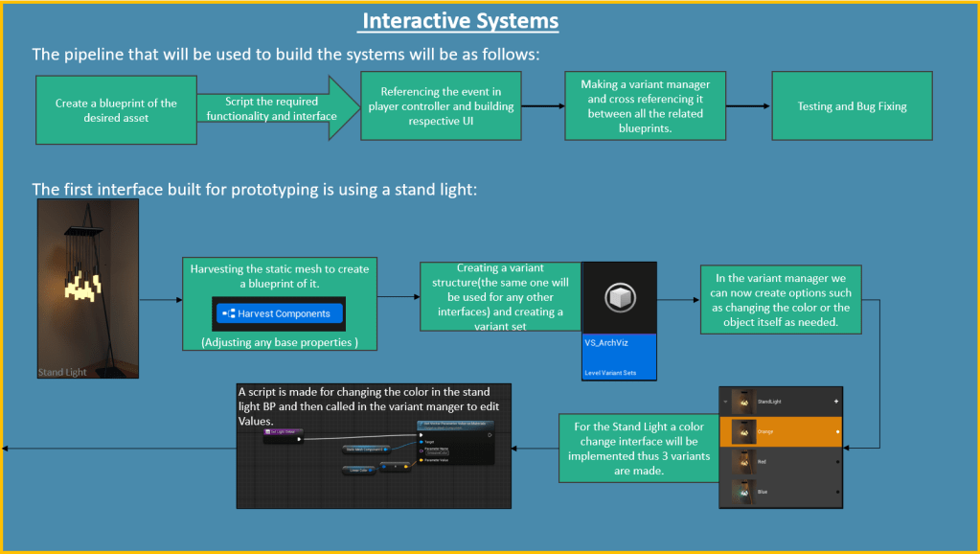Click the plus icon on StandLight row
This screenshot has height=554, width=980.
[835, 402]
